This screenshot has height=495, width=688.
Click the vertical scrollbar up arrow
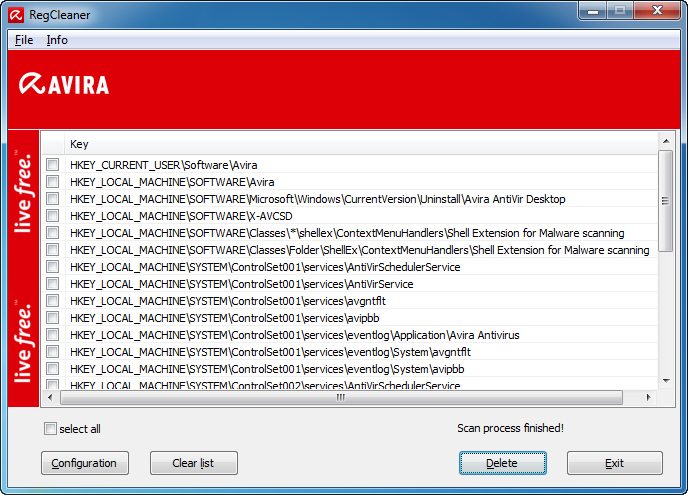tap(665, 142)
